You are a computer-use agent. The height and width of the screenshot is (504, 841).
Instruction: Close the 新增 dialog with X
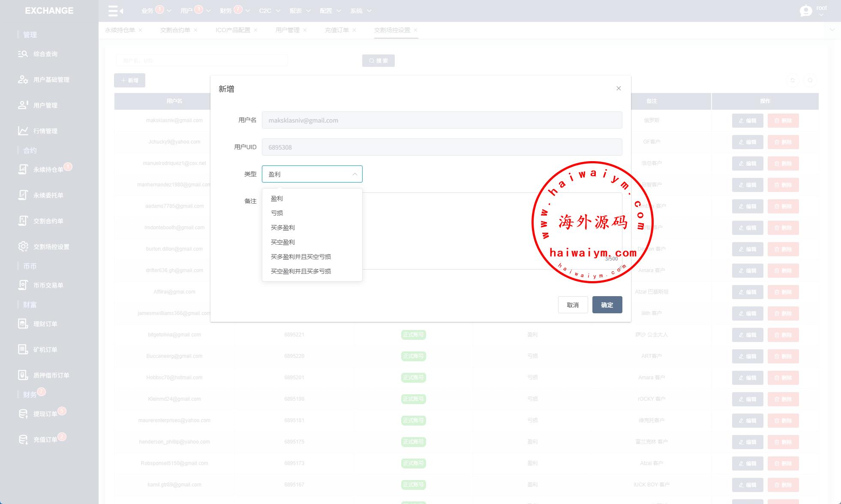tap(619, 88)
